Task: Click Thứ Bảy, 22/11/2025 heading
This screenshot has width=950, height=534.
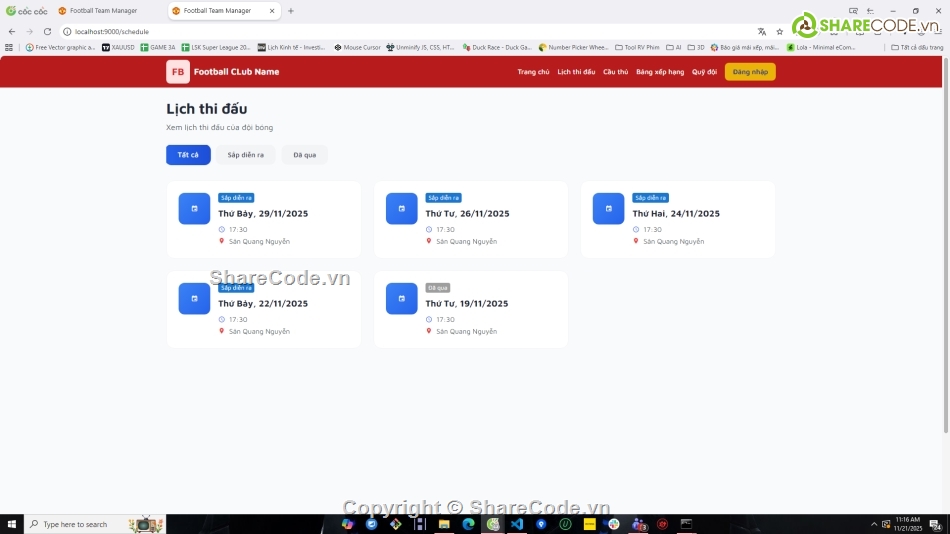Action: click(x=263, y=304)
